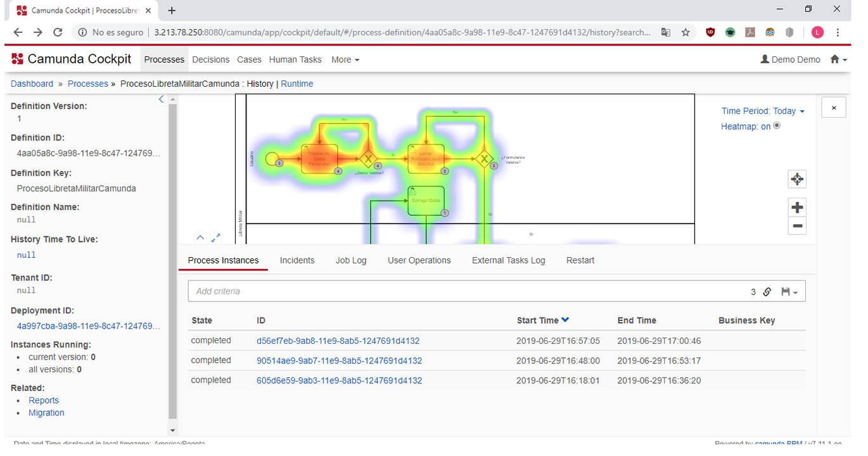Open process instance d56ef7eb link
Image resolution: width=868 pixels, height=456 pixels.
[338, 341]
